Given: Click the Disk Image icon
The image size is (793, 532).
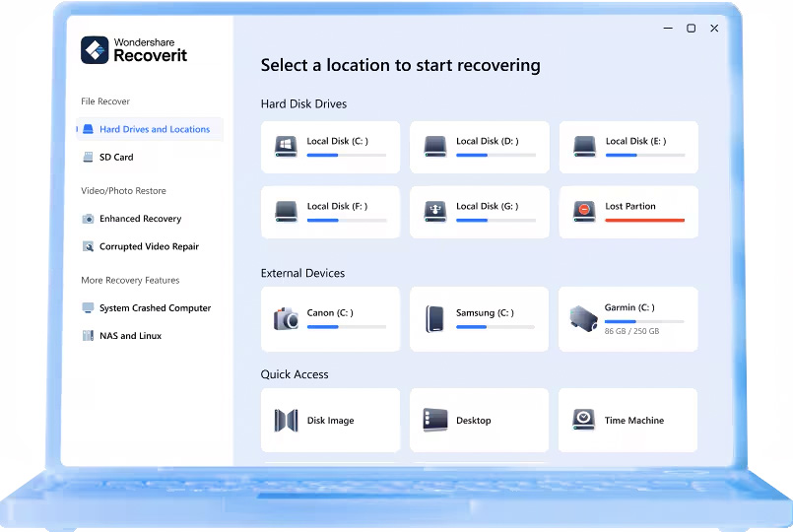Looking at the screenshot, I should click(286, 421).
